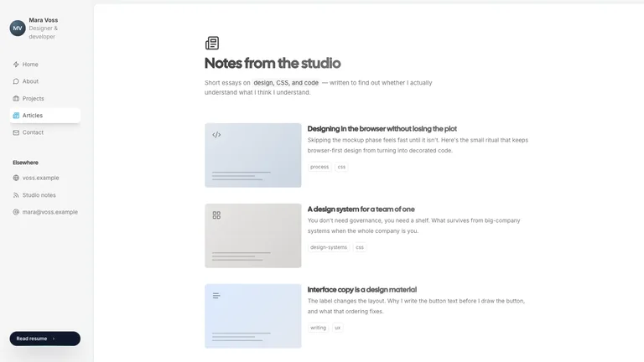
Task: Click the Read resume button
Action: (45, 339)
